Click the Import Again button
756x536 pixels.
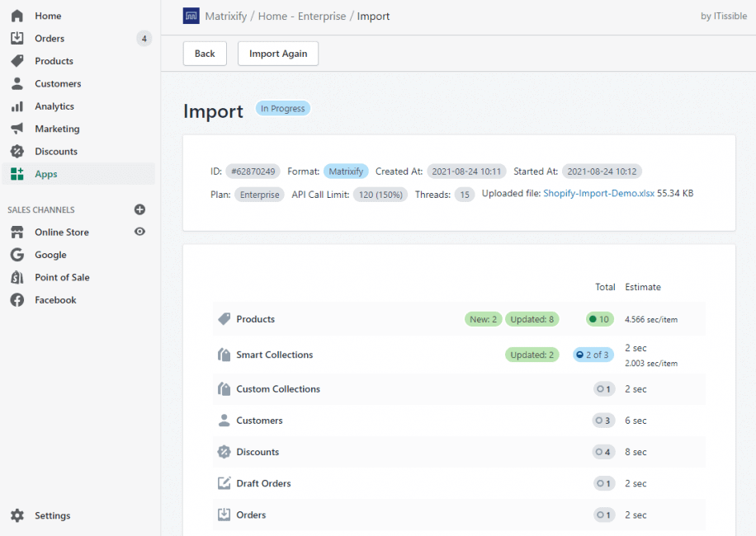pyautogui.click(x=278, y=54)
